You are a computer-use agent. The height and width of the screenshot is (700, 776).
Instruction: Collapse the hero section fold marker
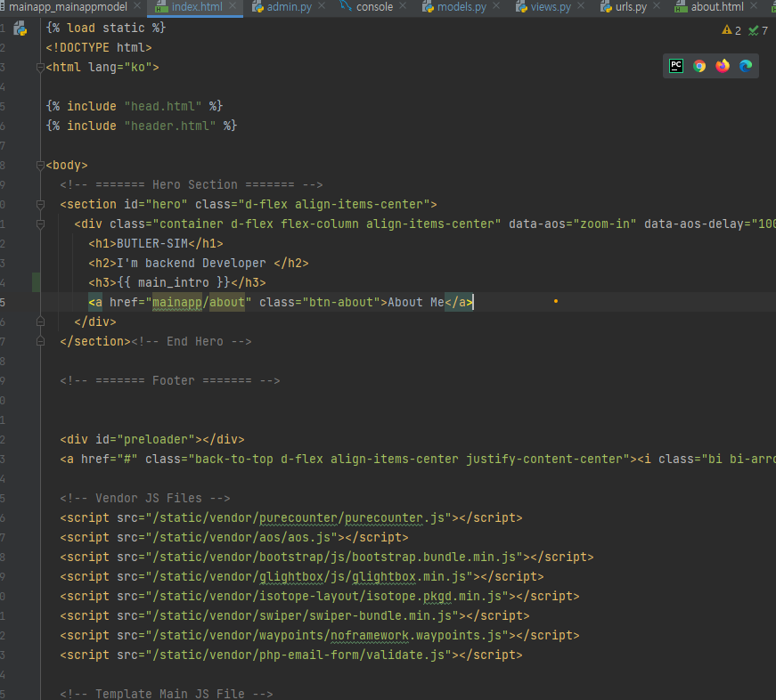click(x=41, y=204)
